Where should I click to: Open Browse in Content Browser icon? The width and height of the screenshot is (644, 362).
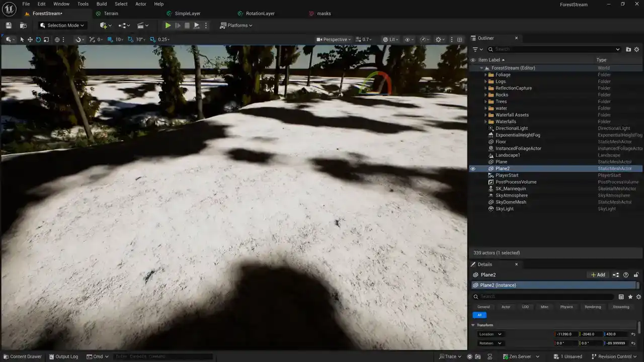point(23,25)
